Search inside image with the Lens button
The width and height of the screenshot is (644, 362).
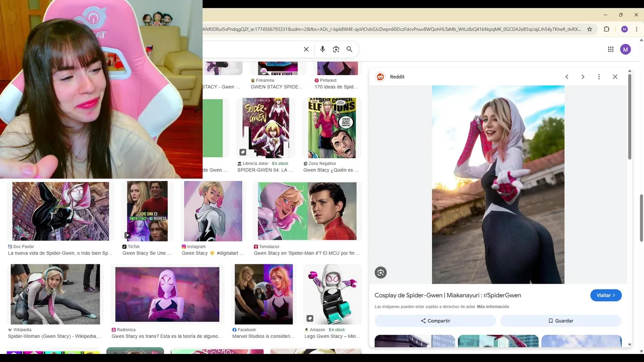[x=380, y=273]
